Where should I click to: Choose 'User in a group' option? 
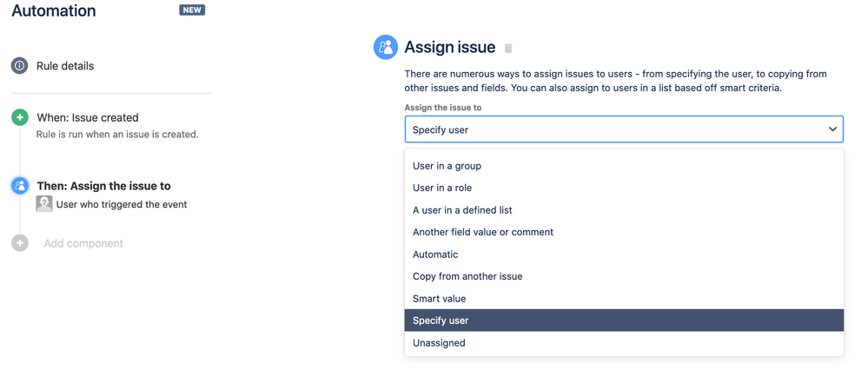[447, 166]
